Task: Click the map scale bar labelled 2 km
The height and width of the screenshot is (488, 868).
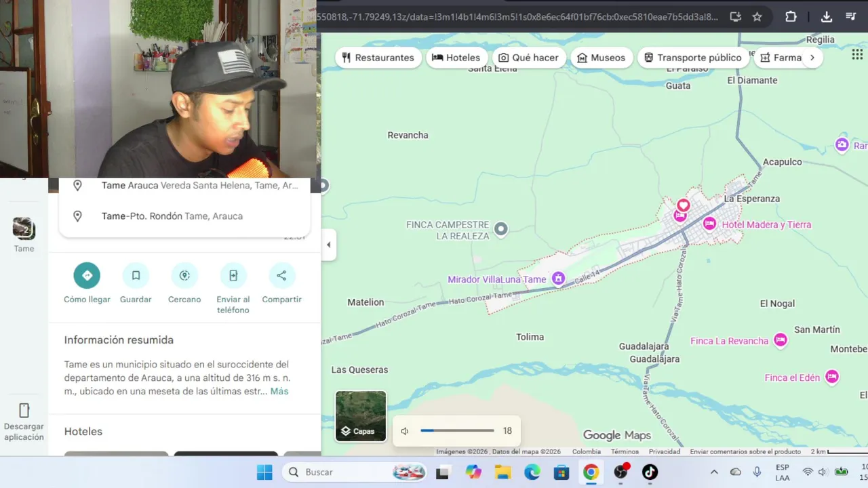Action: point(840,451)
